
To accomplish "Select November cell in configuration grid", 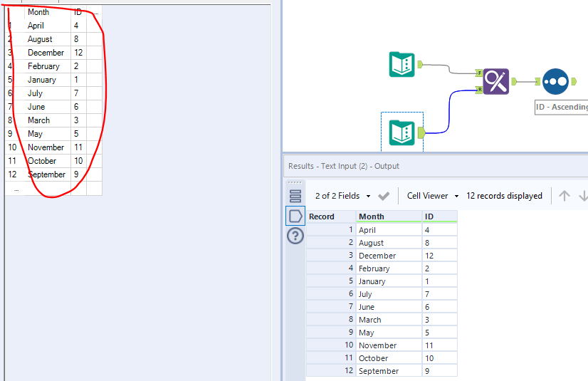I will pyautogui.click(x=48, y=147).
